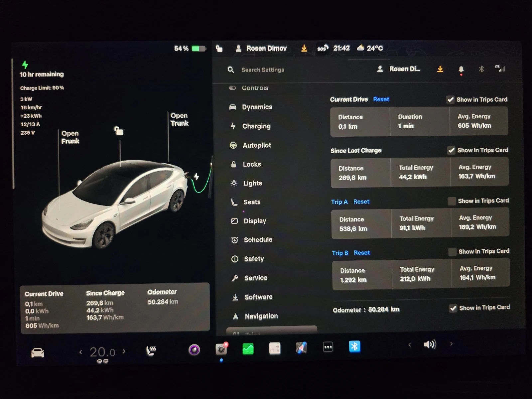Open Rosen Dimov profile in status bar

click(261, 49)
